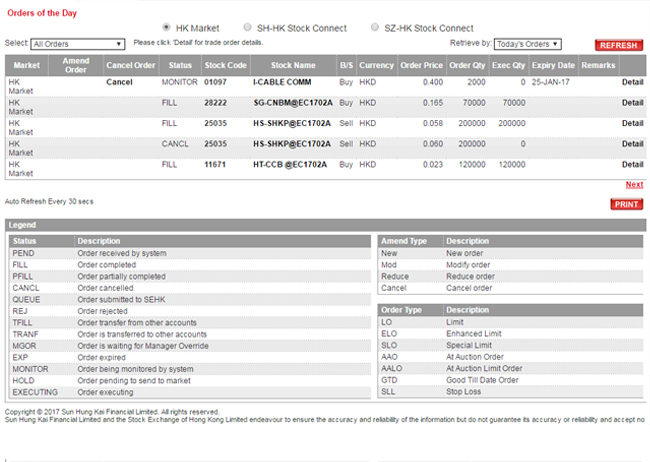Screen dimensions: 650x462
Task: Click stock code 11671
Action: (x=215, y=165)
